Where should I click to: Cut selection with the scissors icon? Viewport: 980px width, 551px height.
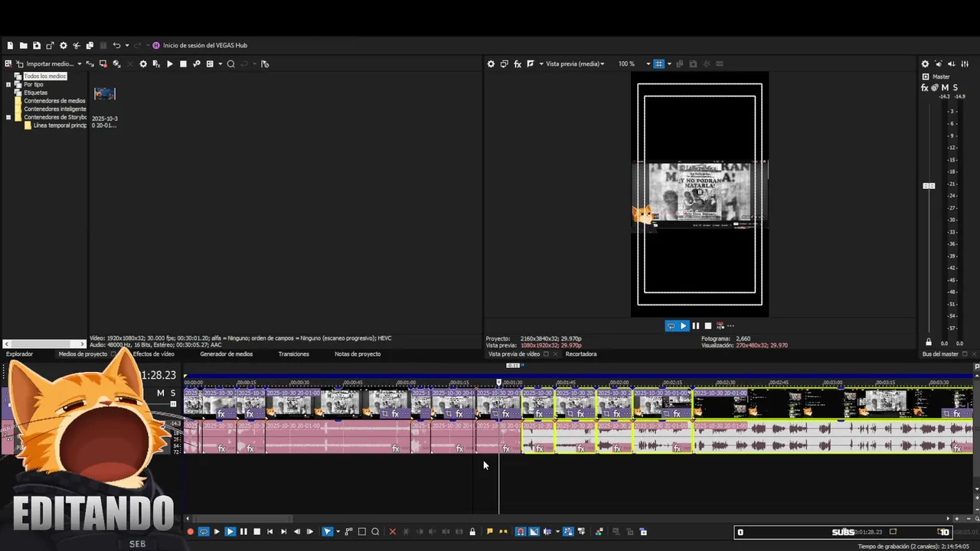tap(77, 45)
